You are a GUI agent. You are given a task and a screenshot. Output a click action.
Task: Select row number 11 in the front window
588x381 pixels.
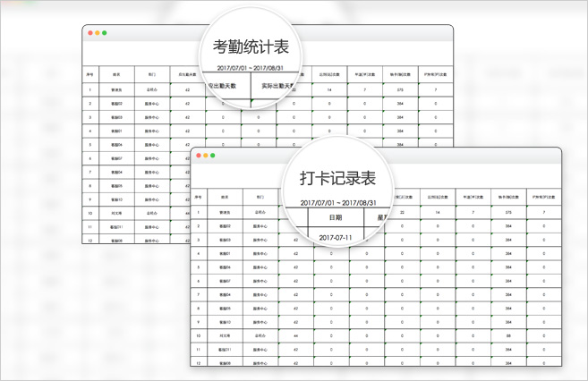coord(199,350)
